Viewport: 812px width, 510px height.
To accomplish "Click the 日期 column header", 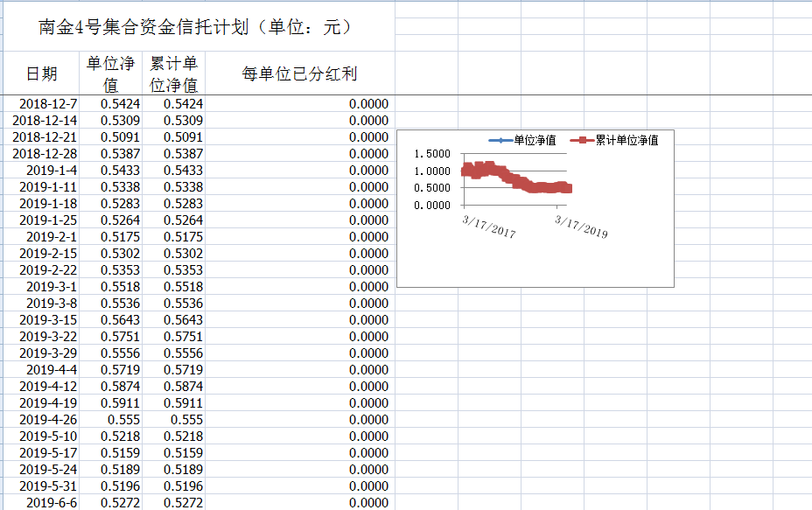I will pyautogui.click(x=41, y=73).
